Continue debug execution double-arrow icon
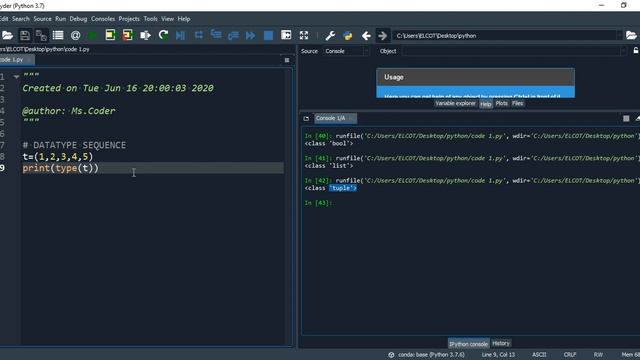 point(251,36)
